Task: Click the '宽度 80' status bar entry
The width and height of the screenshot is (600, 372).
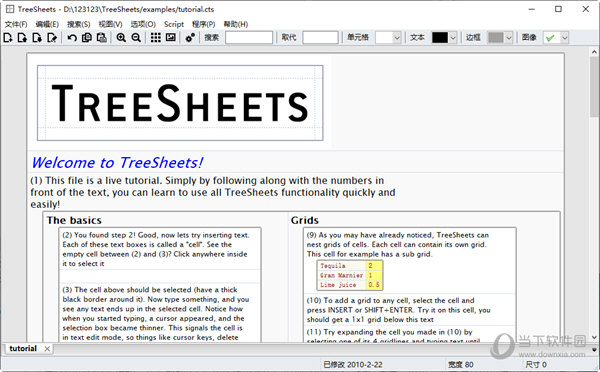Action: click(x=461, y=365)
